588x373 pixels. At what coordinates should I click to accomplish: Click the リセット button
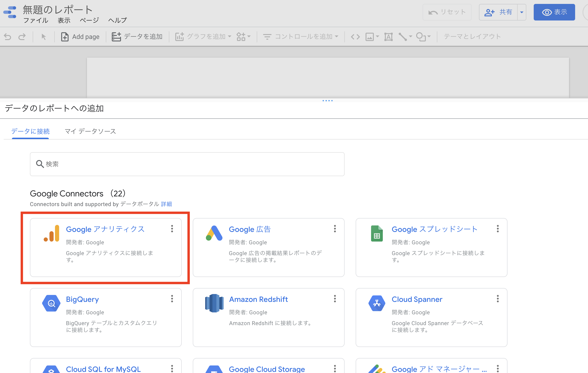pyautogui.click(x=447, y=12)
